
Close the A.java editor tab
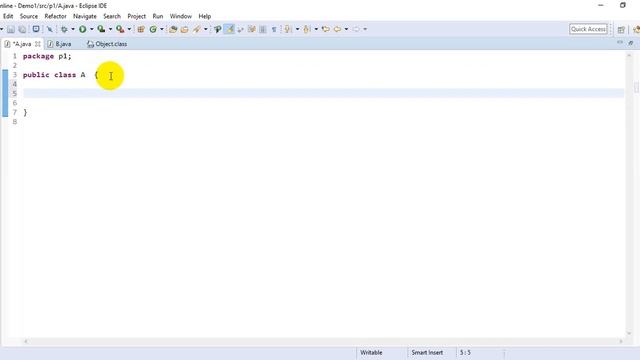(x=38, y=44)
